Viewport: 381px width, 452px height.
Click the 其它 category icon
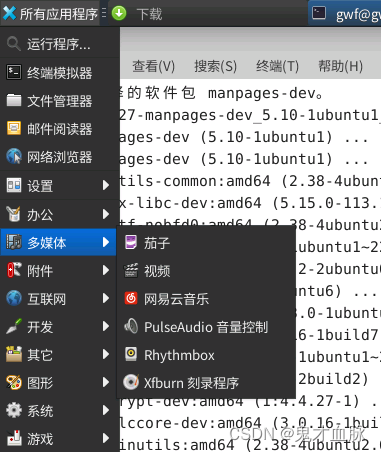[x=14, y=354]
